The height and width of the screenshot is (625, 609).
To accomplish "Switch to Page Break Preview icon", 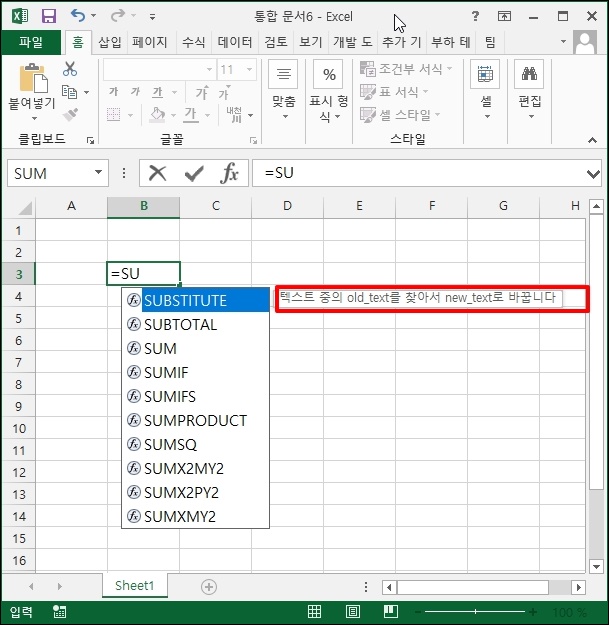I will point(390,611).
